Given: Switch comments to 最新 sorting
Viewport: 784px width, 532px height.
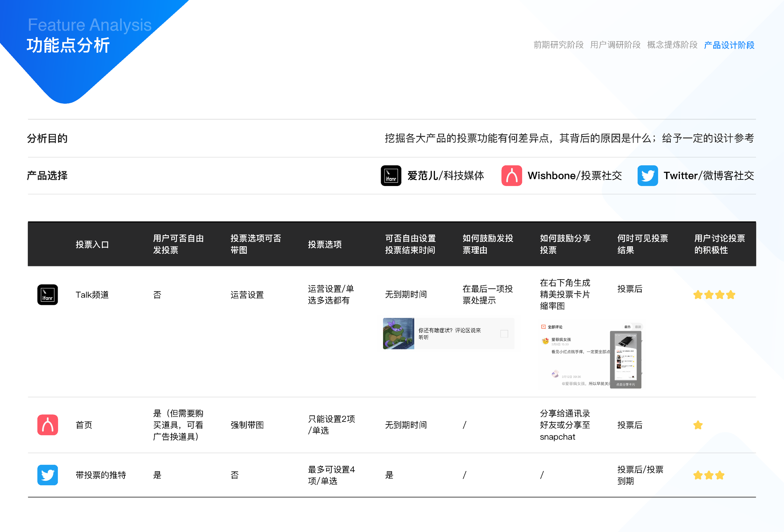Looking at the screenshot, I should pyautogui.click(x=638, y=327).
